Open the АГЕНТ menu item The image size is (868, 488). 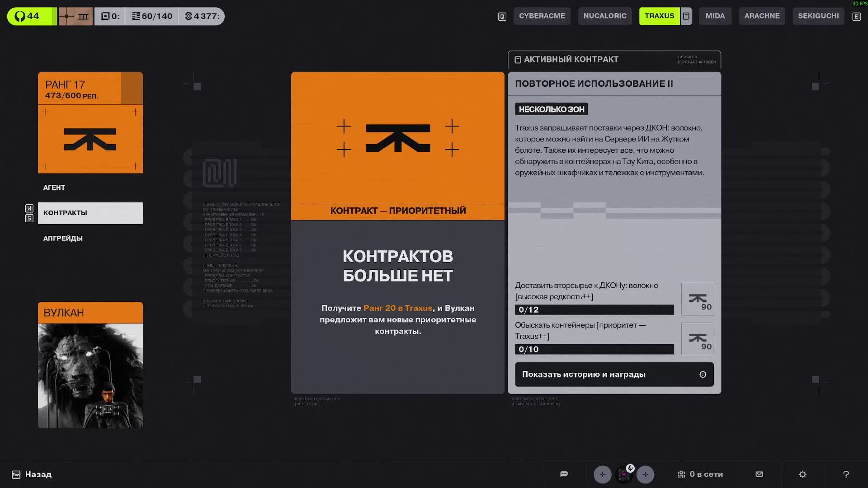pyautogui.click(x=54, y=188)
